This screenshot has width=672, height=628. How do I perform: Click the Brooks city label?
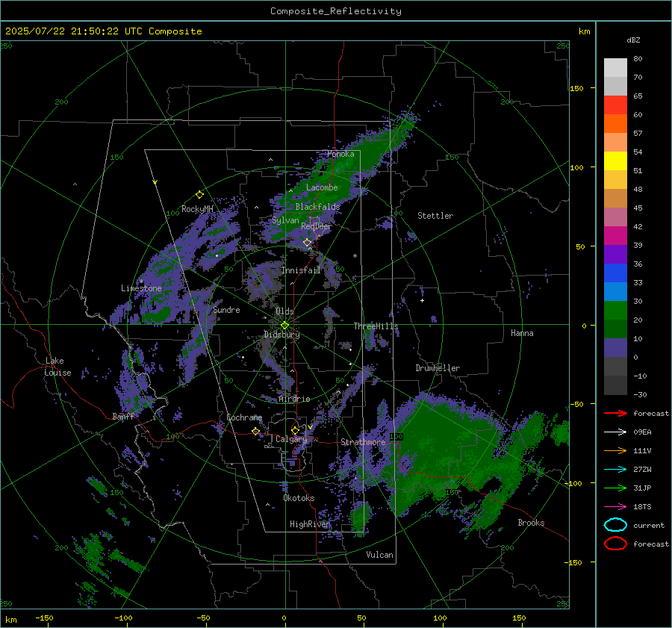pos(531,523)
